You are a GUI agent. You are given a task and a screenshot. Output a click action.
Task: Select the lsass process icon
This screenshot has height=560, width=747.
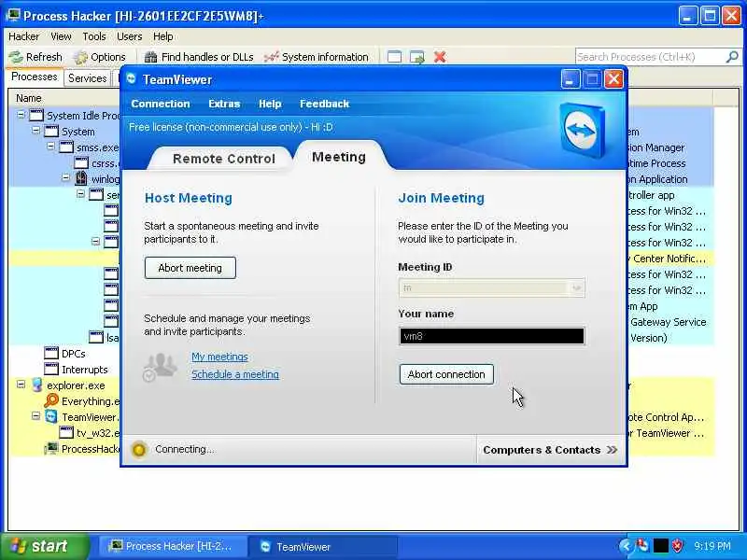(96, 337)
